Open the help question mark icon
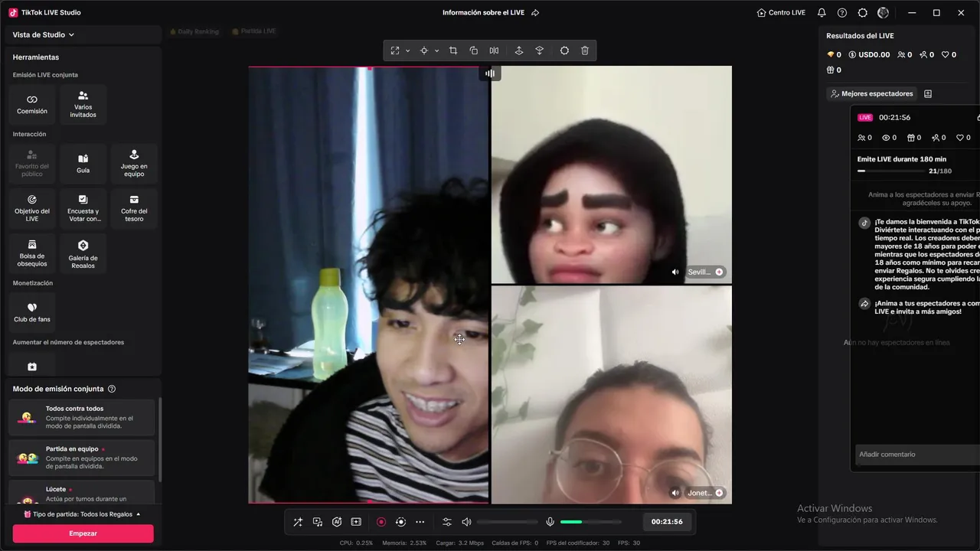 pos(842,13)
